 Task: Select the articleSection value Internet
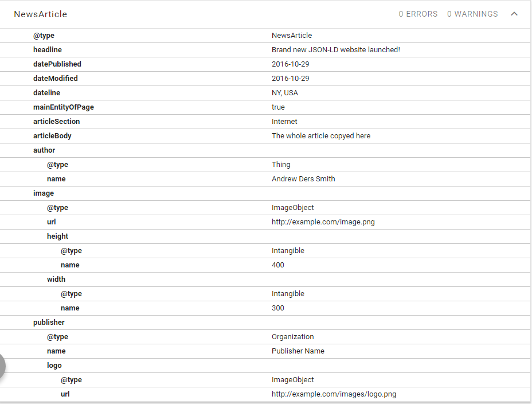click(x=284, y=122)
